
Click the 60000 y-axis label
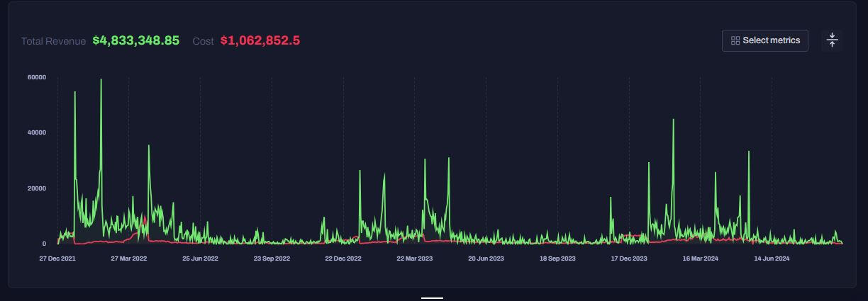(36, 77)
